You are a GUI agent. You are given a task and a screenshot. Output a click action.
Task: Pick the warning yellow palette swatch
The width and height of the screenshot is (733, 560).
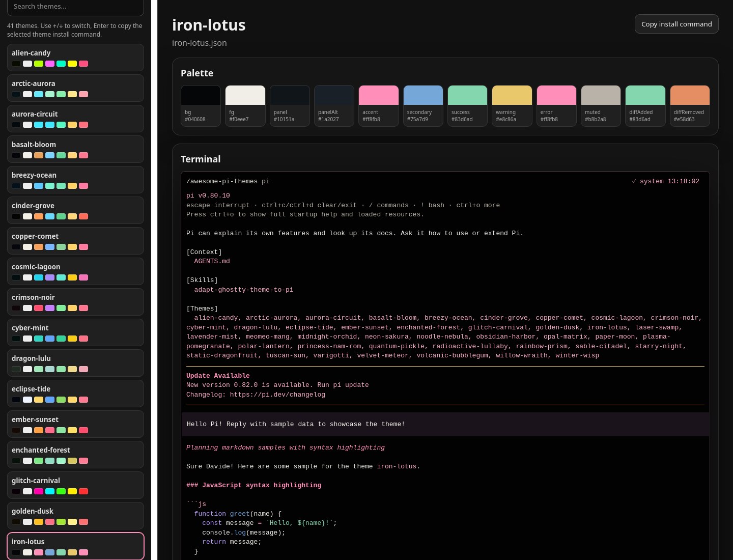coord(512,106)
